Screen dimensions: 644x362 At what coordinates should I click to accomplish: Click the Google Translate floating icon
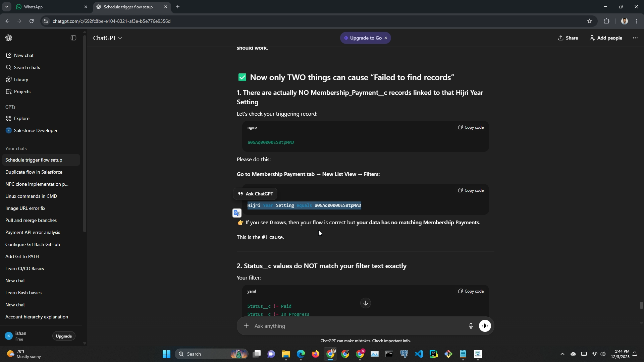(x=237, y=213)
